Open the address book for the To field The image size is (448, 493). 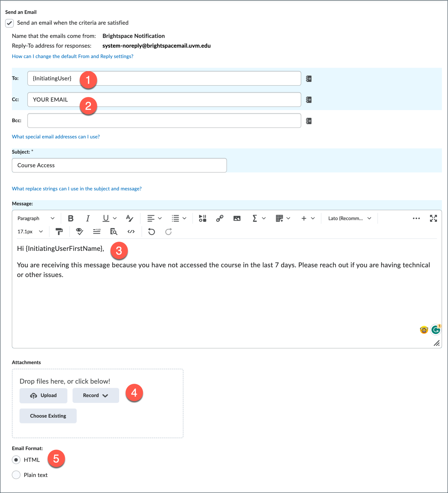(x=308, y=78)
